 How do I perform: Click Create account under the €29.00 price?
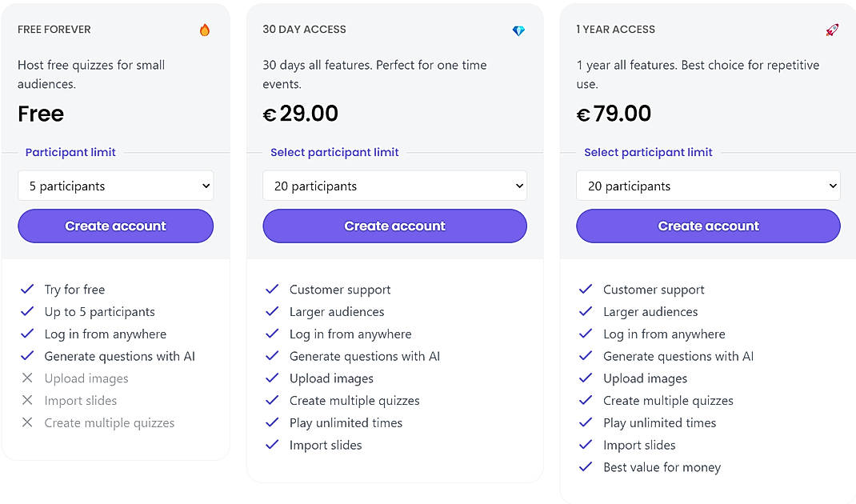pos(394,226)
